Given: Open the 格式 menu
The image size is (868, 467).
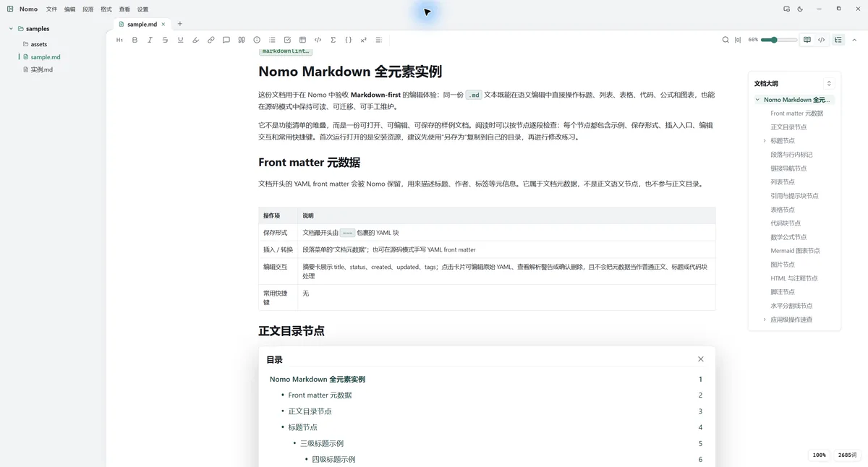Looking at the screenshot, I should (106, 9).
